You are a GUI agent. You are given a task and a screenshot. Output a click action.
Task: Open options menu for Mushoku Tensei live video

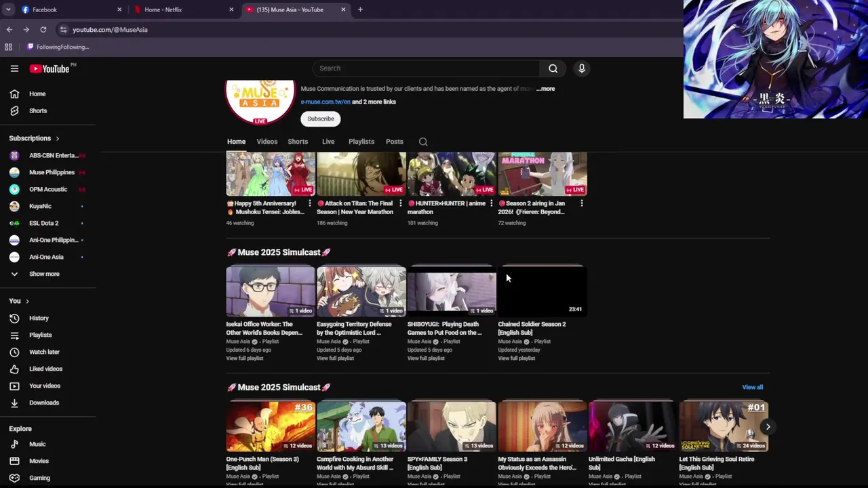tap(310, 203)
